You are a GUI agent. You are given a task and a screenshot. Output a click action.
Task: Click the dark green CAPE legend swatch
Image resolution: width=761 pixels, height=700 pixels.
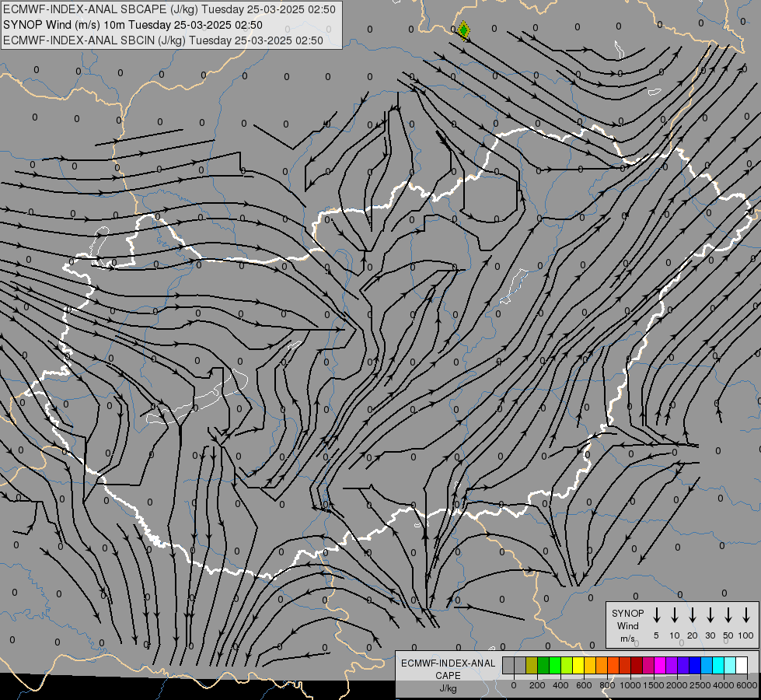tap(543, 665)
